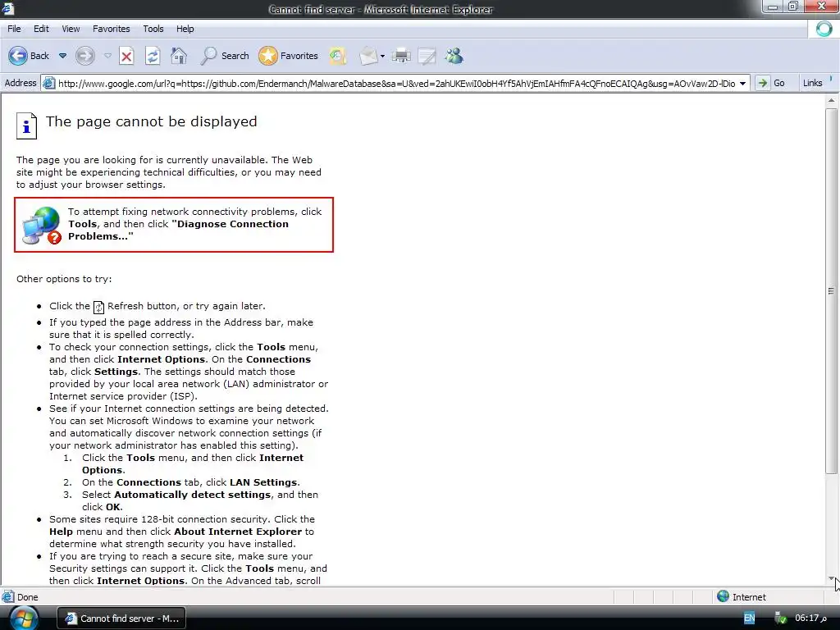Go to the Home page icon
Viewport: 840px width, 630px height.
coord(179,56)
